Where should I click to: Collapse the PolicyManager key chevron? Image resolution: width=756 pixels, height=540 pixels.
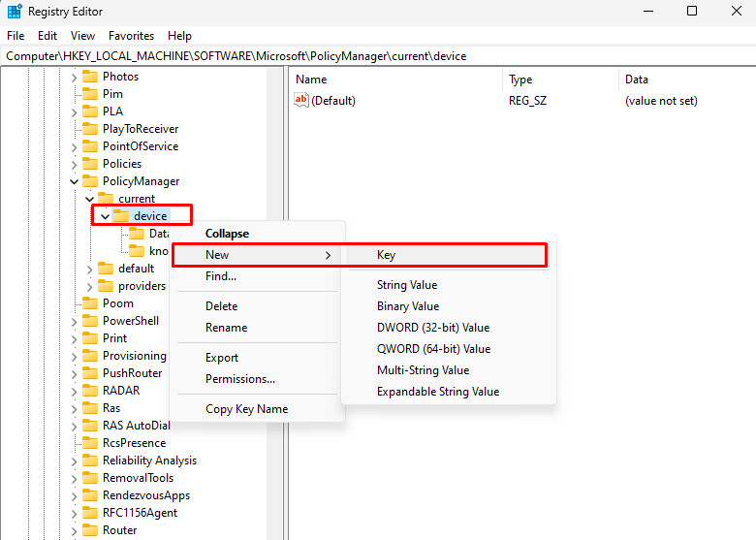(x=74, y=181)
